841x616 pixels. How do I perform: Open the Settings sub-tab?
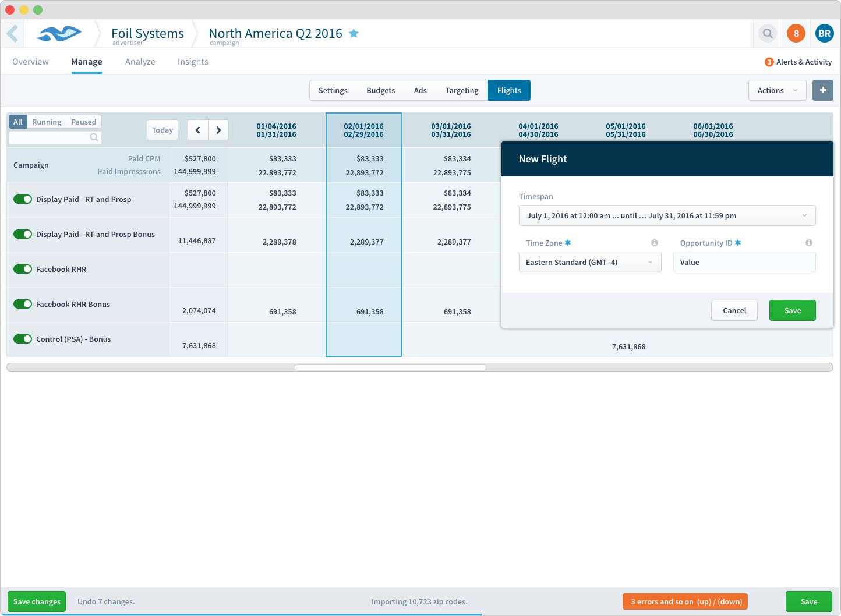[333, 90]
